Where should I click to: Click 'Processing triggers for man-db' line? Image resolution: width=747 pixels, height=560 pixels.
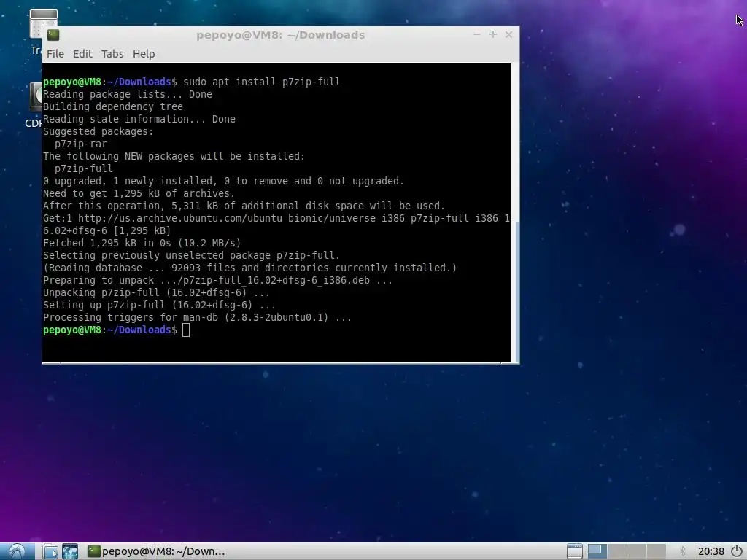197,317
